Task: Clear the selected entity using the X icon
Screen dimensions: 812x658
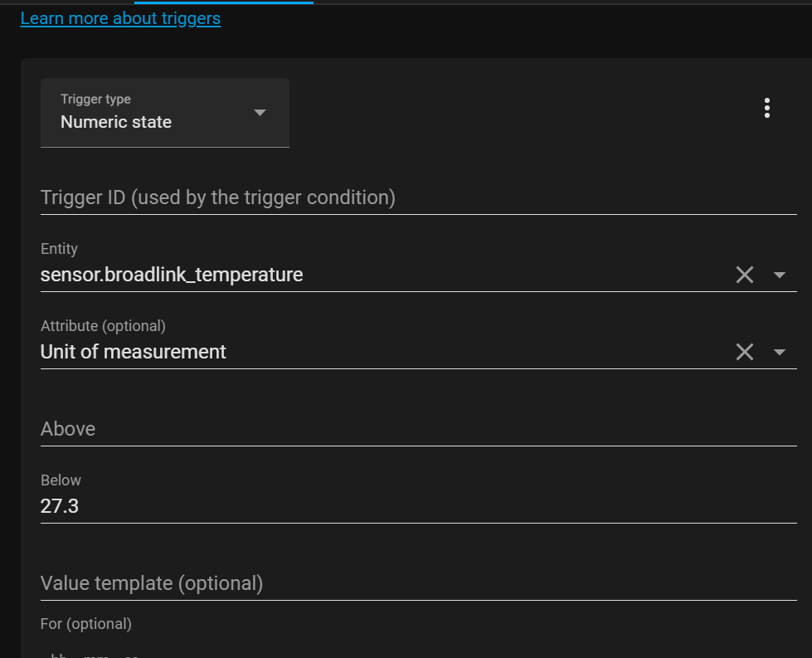Action: coord(744,275)
